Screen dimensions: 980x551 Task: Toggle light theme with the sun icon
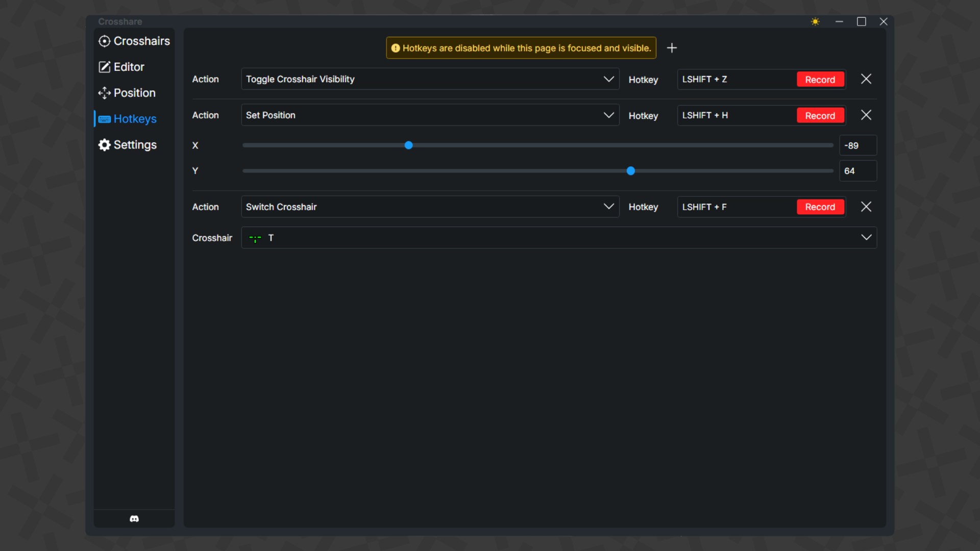(x=815, y=21)
